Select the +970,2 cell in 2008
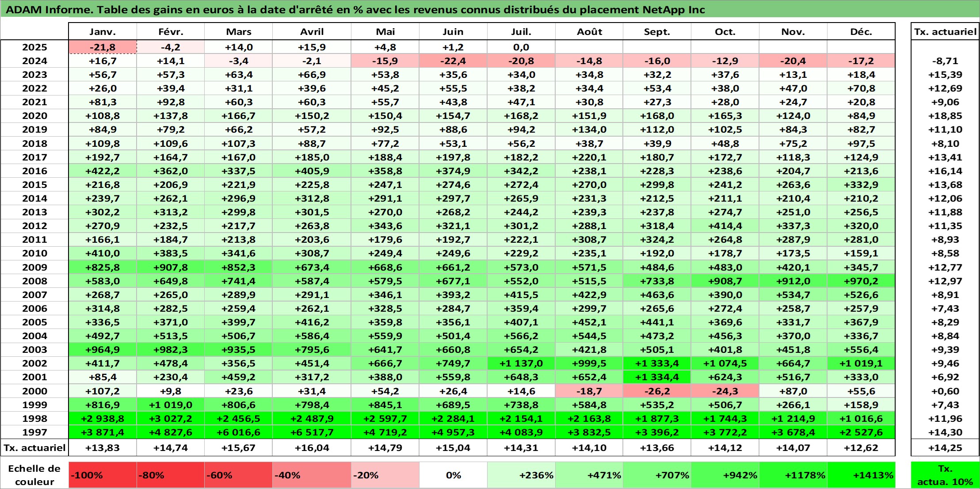 pyautogui.click(x=861, y=281)
